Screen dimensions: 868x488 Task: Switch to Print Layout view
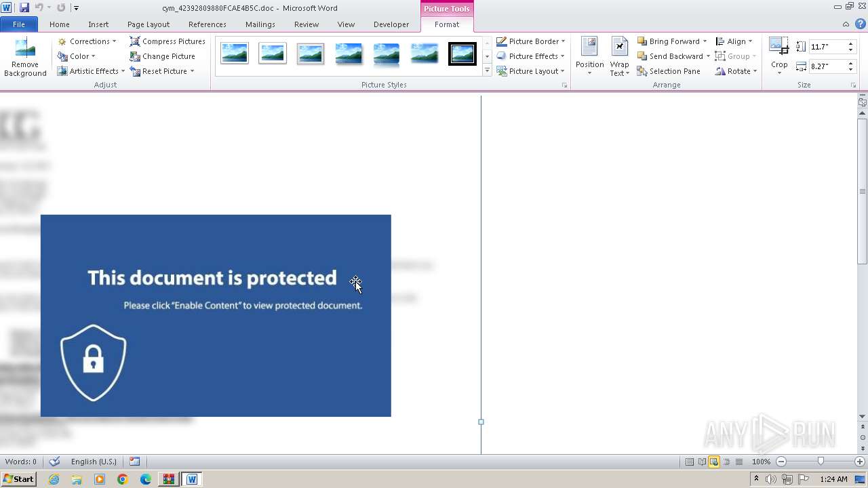pyautogui.click(x=689, y=462)
